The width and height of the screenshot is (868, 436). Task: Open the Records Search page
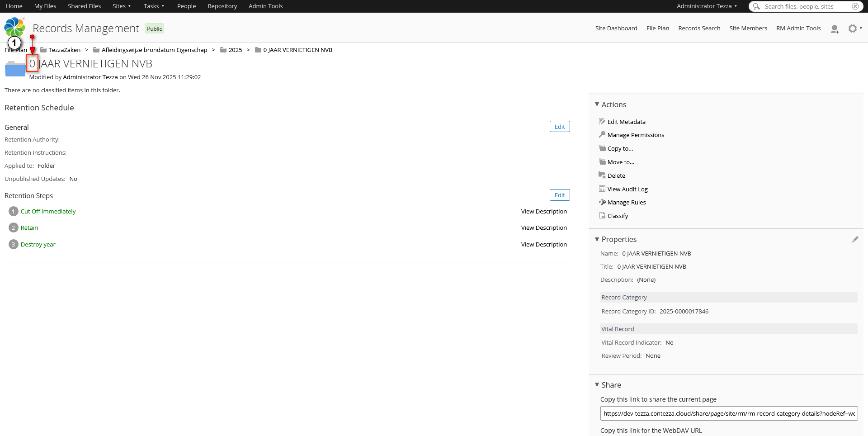pos(699,28)
